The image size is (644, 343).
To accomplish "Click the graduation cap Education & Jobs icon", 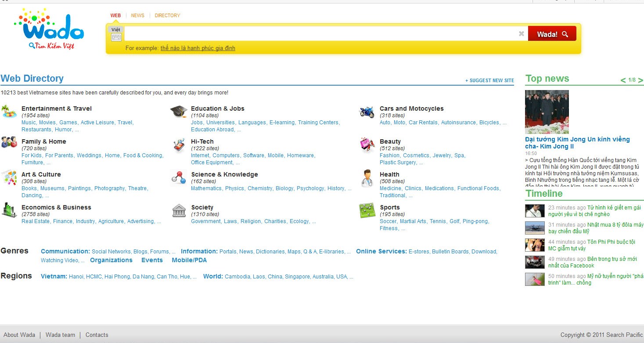I will click(x=179, y=112).
